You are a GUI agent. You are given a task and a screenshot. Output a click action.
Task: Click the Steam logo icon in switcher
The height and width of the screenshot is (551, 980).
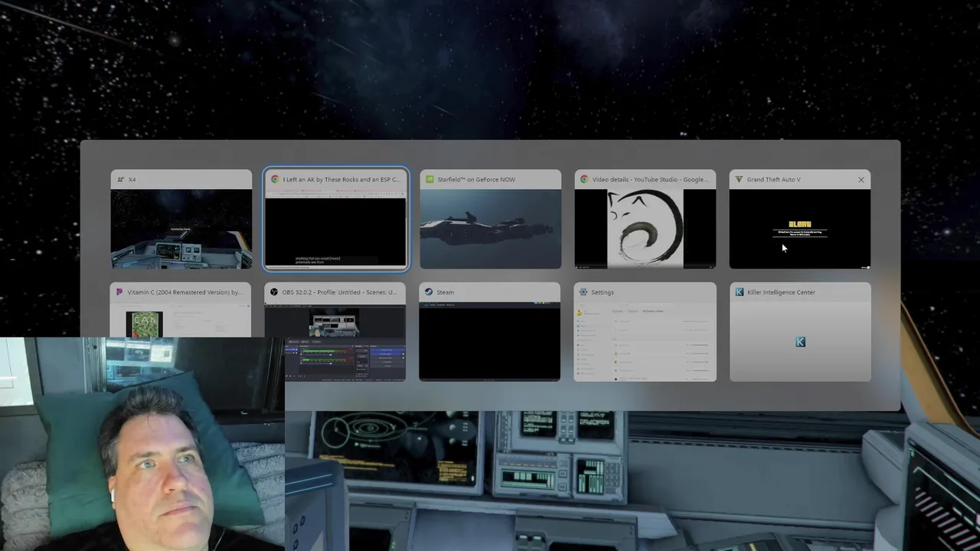(430, 292)
